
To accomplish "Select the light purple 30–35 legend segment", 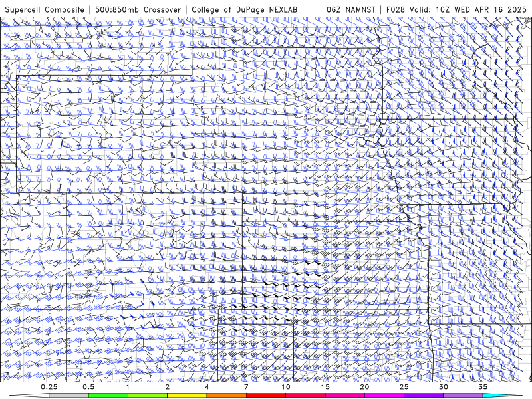I will tap(463, 396).
